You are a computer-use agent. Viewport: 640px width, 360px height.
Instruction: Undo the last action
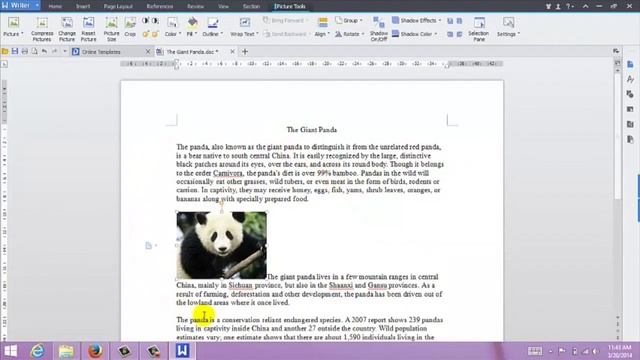coord(44,51)
